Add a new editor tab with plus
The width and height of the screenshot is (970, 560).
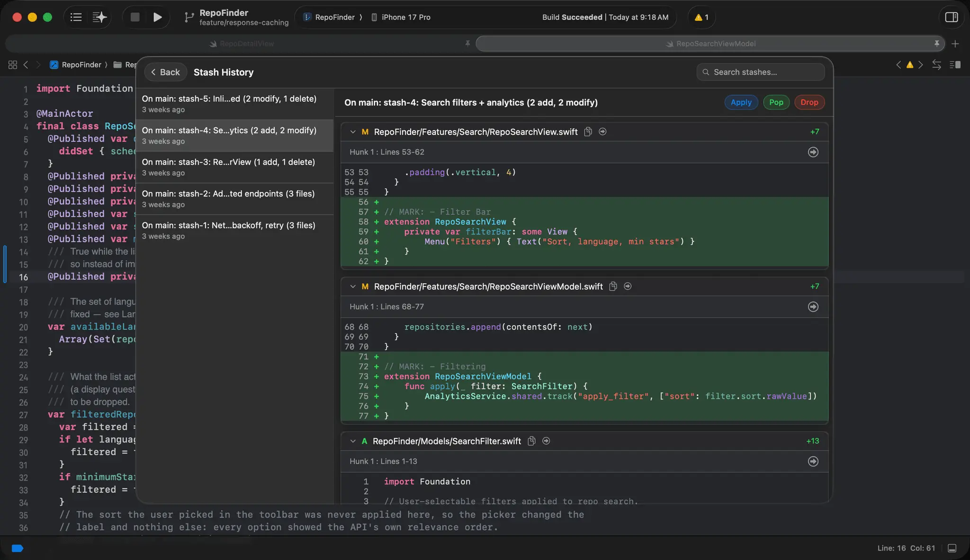955,44
